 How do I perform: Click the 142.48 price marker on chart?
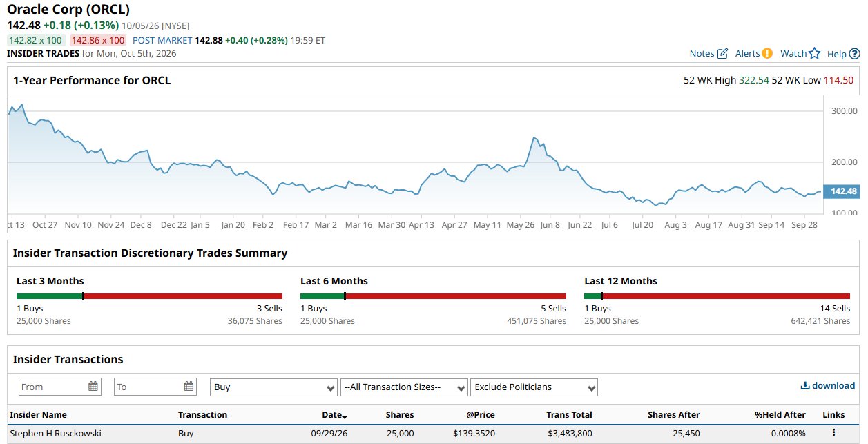(842, 191)
